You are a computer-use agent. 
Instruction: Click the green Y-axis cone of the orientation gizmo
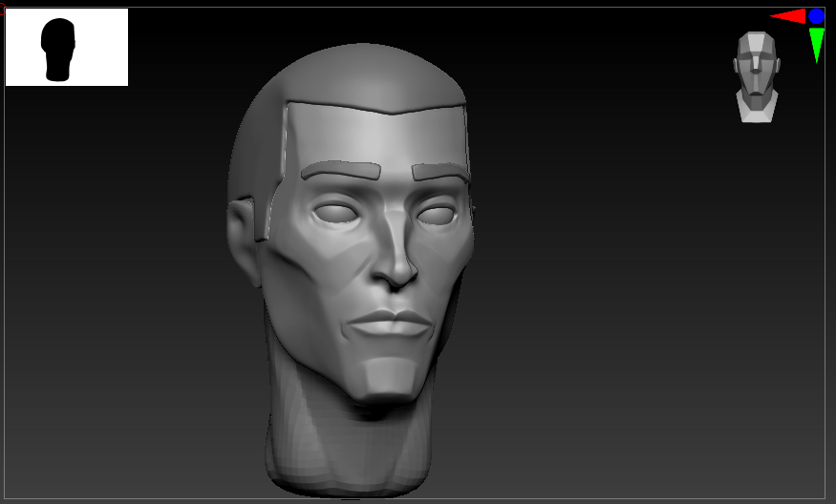[816, 45]
